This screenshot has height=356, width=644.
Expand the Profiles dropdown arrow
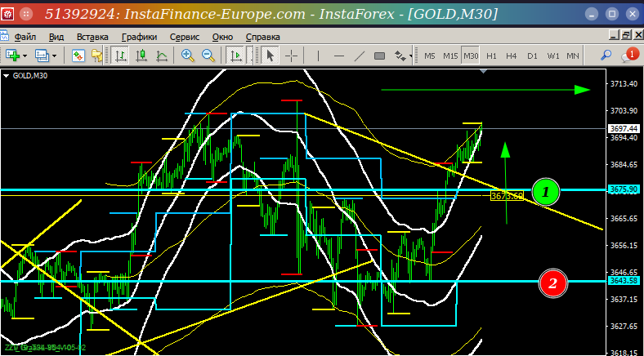click(54, 56)
